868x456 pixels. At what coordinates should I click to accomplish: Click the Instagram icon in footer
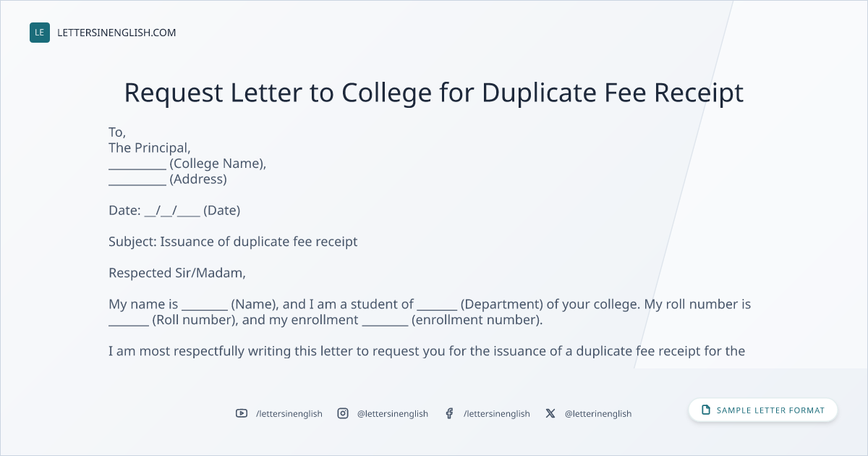(343, 413)
